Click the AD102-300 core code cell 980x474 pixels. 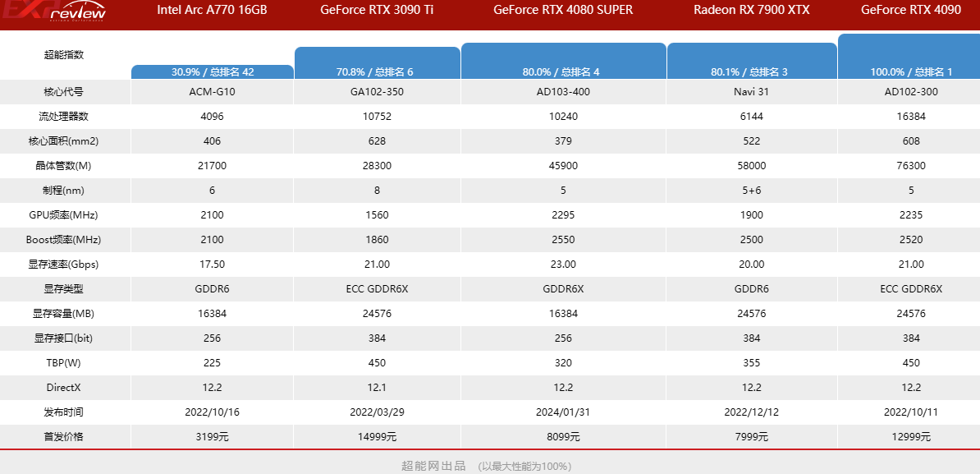[x=911, y=92]
